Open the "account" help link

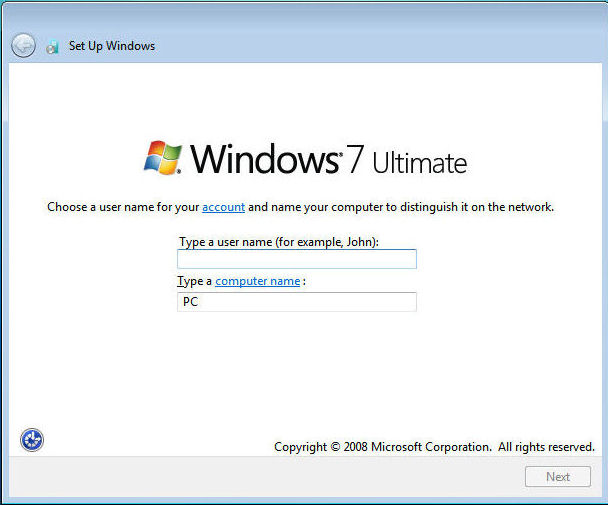coord(223,207)
